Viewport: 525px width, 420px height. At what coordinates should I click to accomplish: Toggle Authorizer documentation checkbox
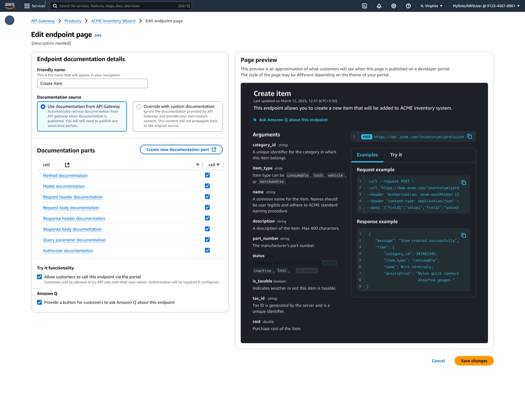[207, 250]
